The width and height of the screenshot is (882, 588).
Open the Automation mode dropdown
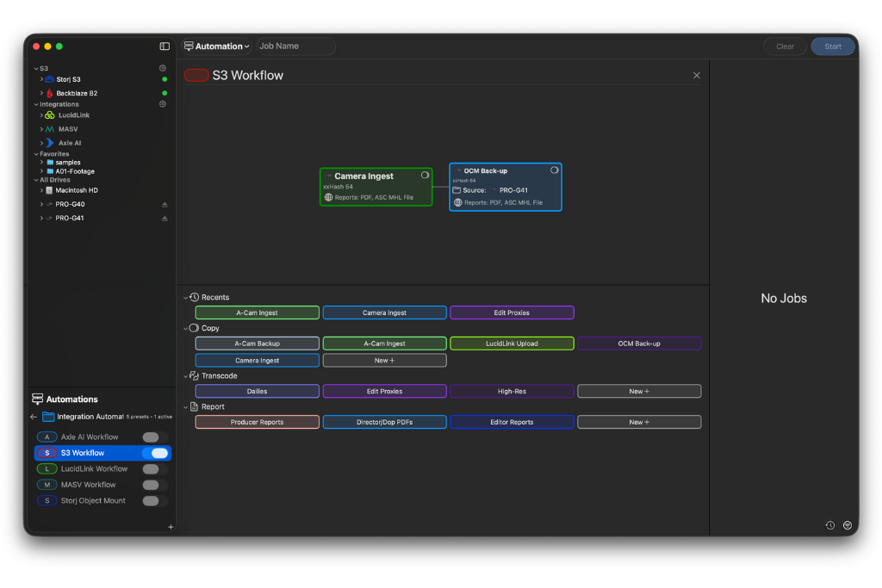coord(216,46)
